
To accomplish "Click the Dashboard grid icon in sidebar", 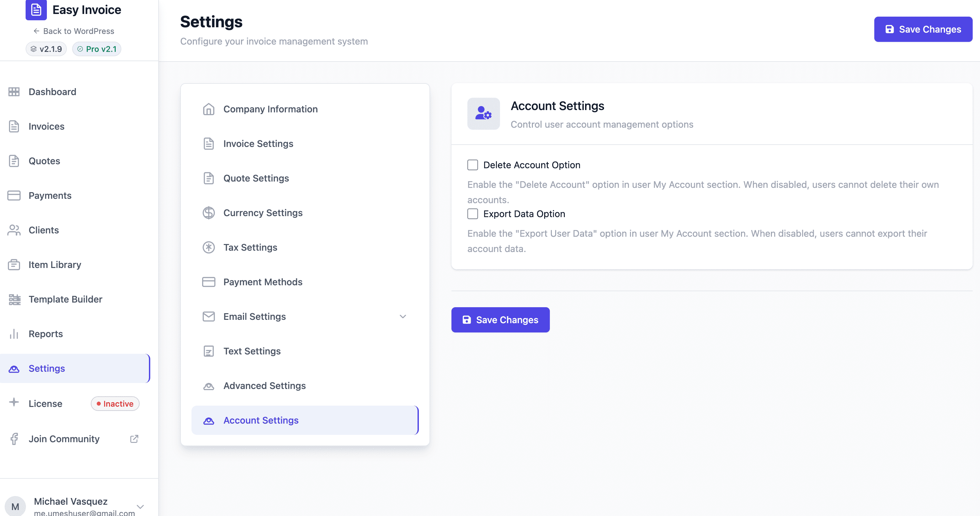I will point(14,92).
